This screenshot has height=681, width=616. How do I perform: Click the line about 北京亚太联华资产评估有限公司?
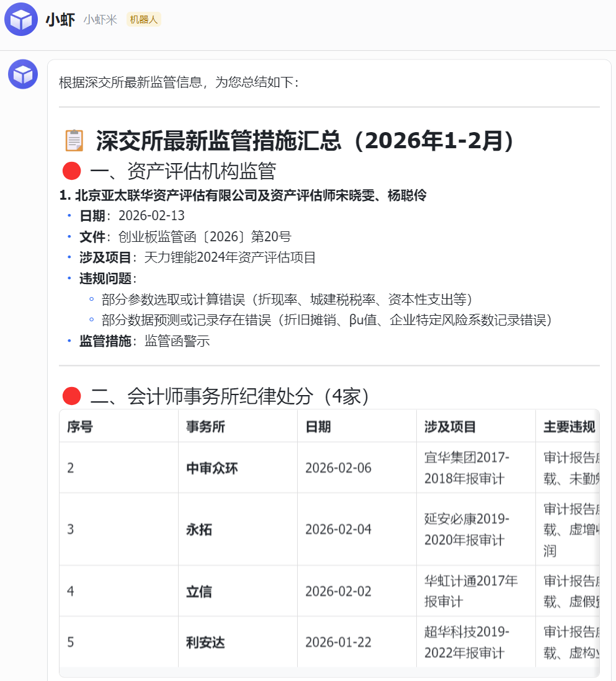243,195
